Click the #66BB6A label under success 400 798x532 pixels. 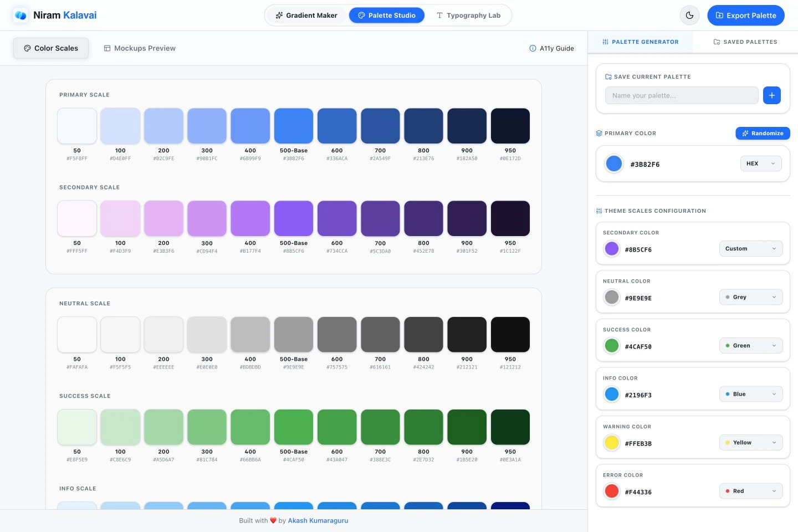(250, 460)
